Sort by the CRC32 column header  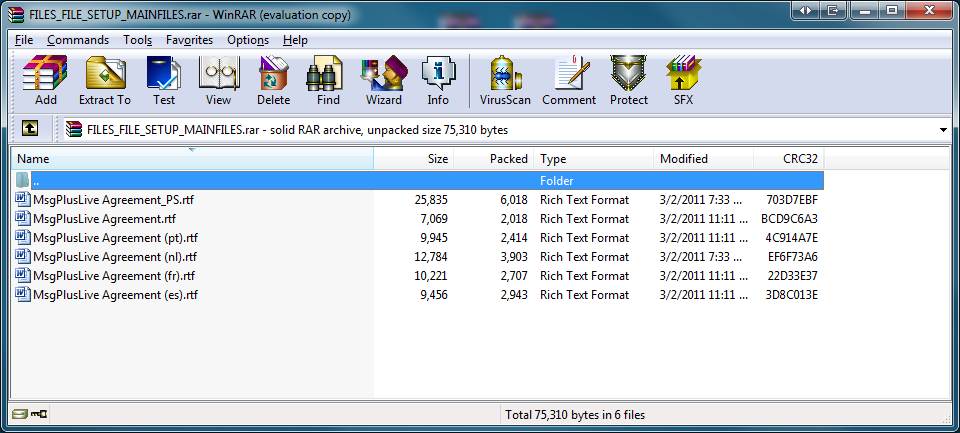click(x=789, y=159)
